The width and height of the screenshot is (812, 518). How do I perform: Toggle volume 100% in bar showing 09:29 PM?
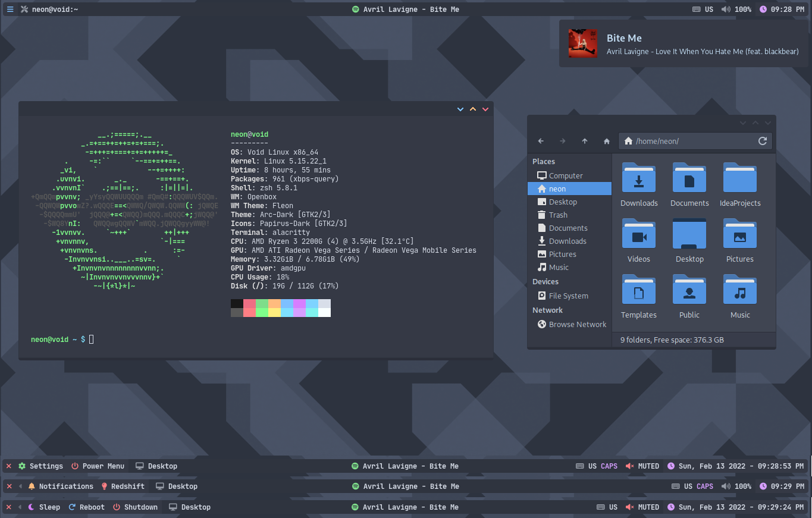point(736,486)
